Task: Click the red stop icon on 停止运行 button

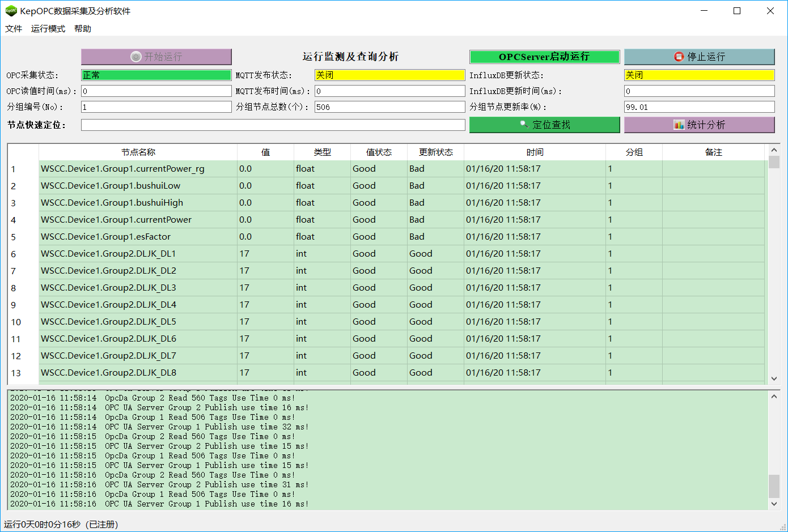Action: (679, 57)
